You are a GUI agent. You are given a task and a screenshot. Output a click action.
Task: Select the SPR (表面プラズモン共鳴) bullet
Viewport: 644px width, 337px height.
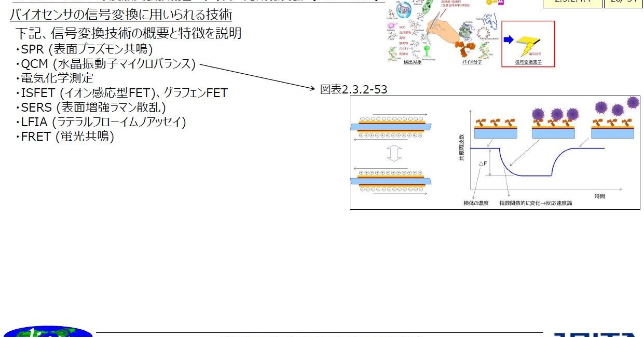[86, 49]
